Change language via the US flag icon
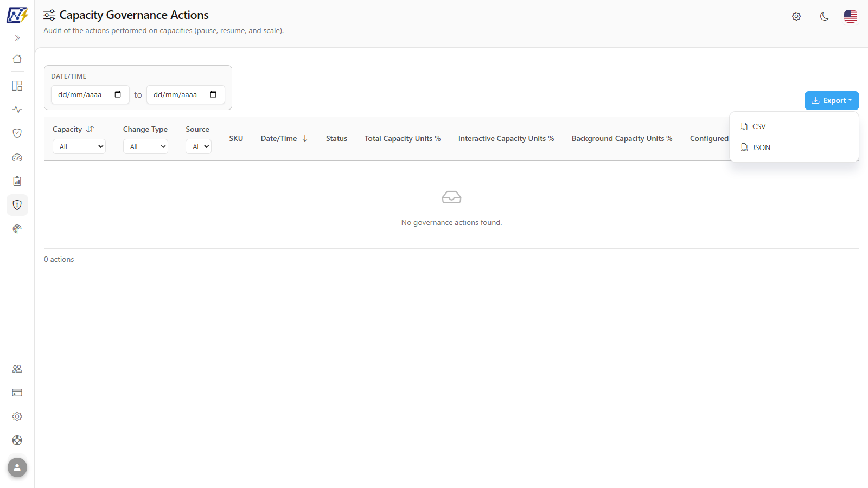Viewport: 868px width, 488px height. click(x=851, y=16)
